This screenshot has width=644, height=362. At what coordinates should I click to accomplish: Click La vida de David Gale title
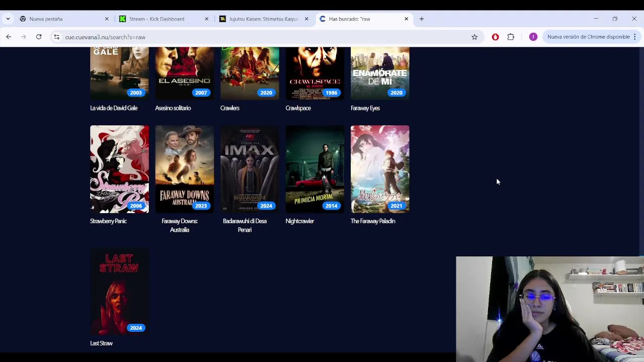[114, 108]
